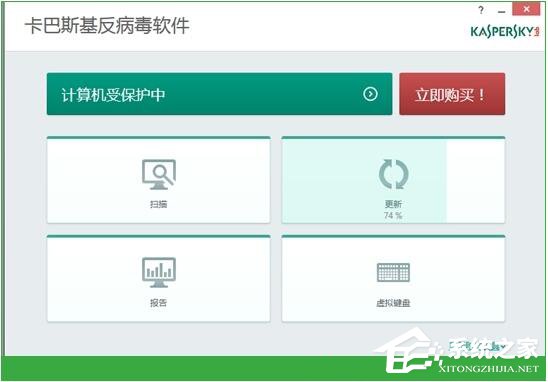The width and height of the screenshot is (548, 382).
Task: Click the circled arrow in protection banner
Action: tap(370, 94)
